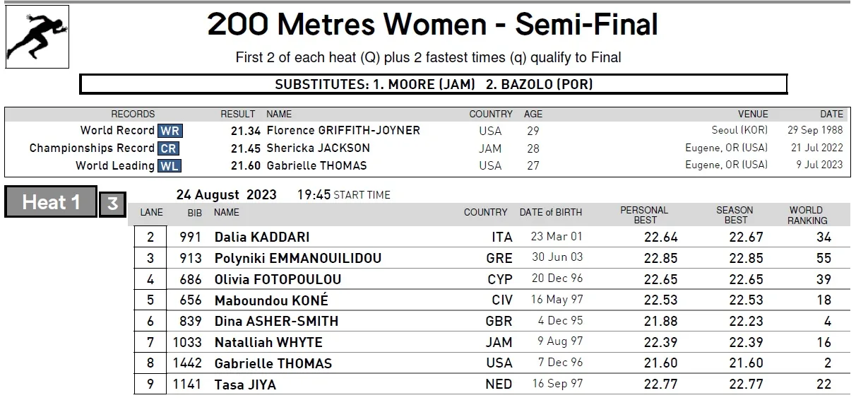Image resolution: width=868 pixels, height=405 pixels.
Task: Select the PERSONAL BEST column header
Action: 644,215
